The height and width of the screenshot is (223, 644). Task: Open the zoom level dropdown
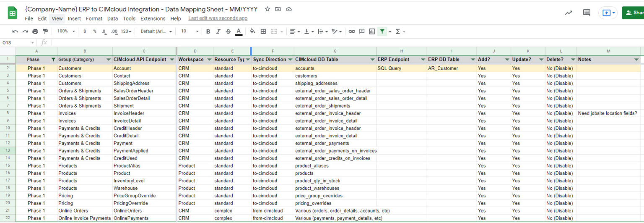[x=66, y=31]
